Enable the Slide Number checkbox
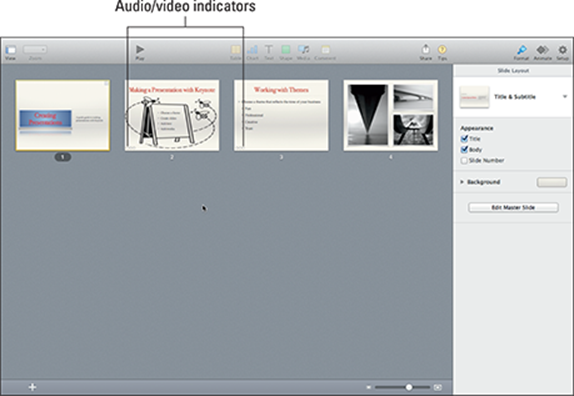This screenshot has width=574, height=396. point(464,160)
